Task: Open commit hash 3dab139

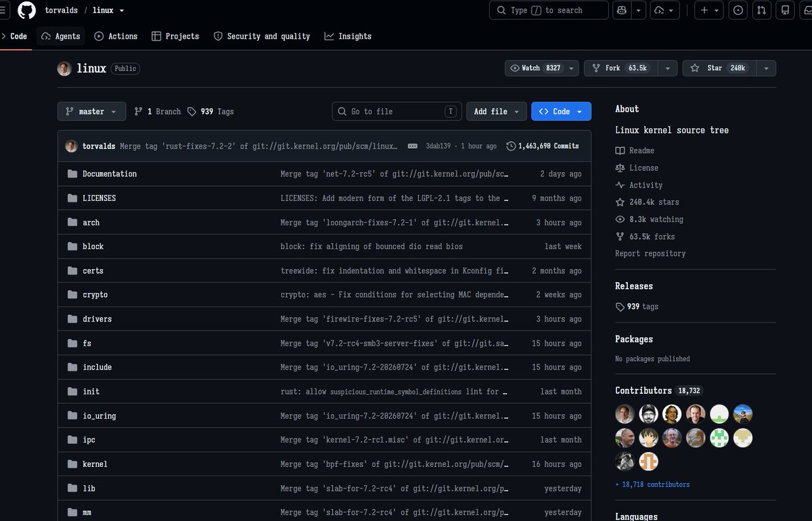Action: point(438,146)
